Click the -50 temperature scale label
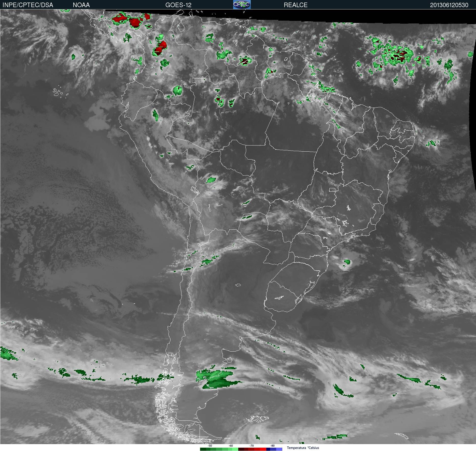Screen dimensions: 476x451 pos(210,446)
